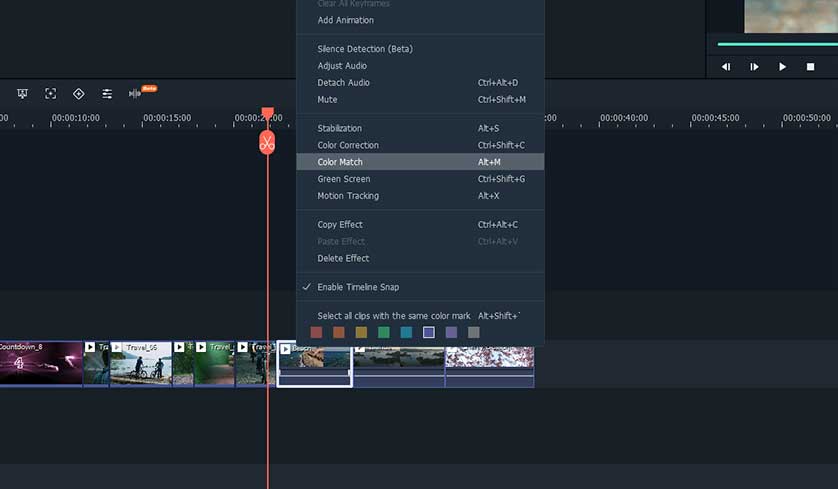Viewport: 838px width, 489px height.
Task: Click the motion tracking toolbar icon
Action: tap(50, 94)
